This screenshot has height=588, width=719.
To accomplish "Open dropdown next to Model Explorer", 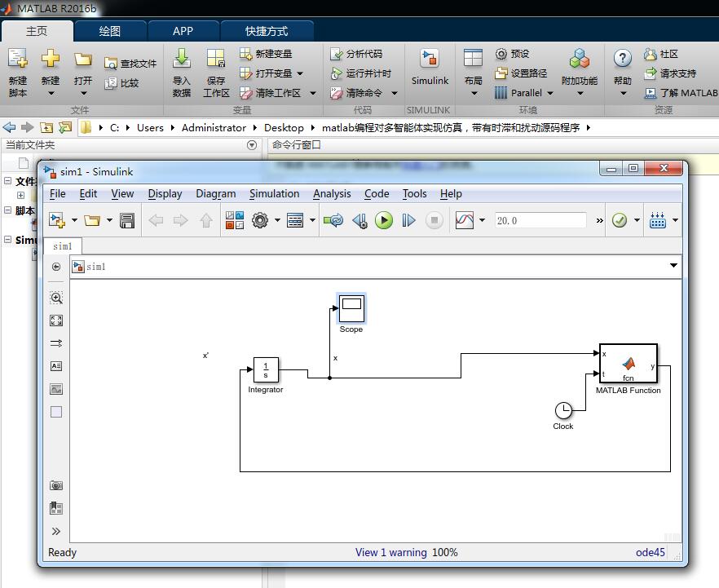I will pos(312,221).
